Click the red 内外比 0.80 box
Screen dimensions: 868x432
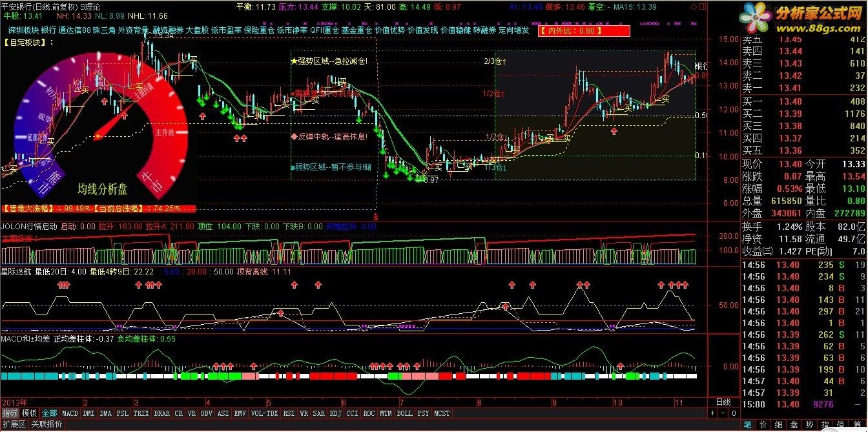(x=583, y=30)
